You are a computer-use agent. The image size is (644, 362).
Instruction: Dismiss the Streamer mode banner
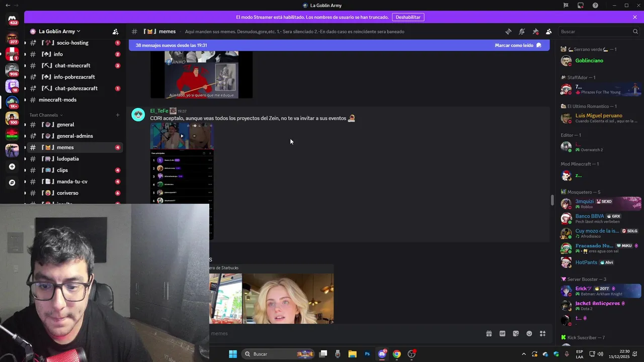coord(635,17)
